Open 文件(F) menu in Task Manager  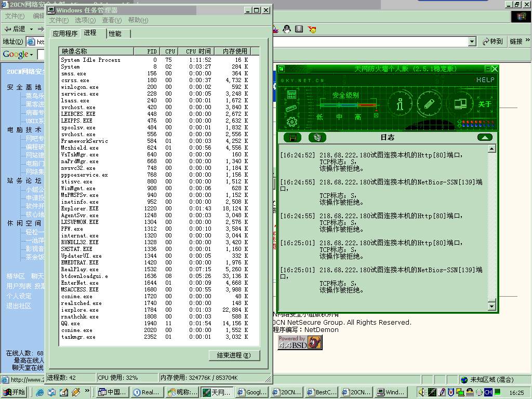pyautogui.click(x=59, y=20)
